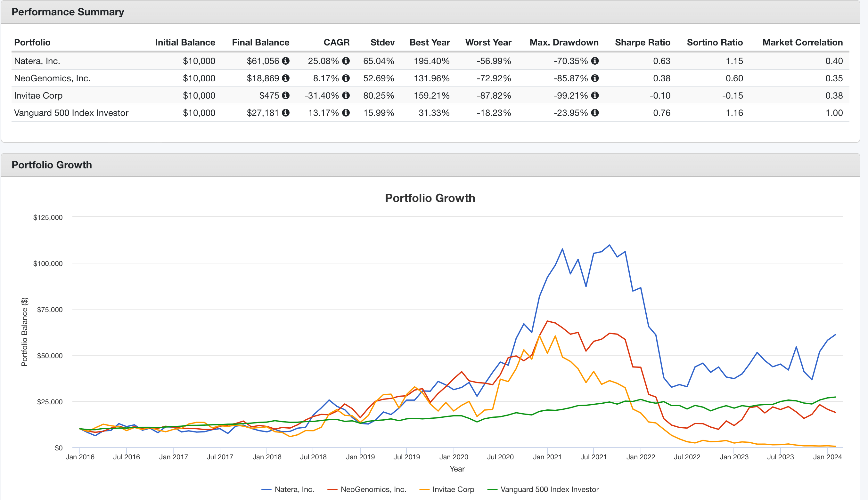Click blue Natera line peak near mid-2021

pos(609,245)
